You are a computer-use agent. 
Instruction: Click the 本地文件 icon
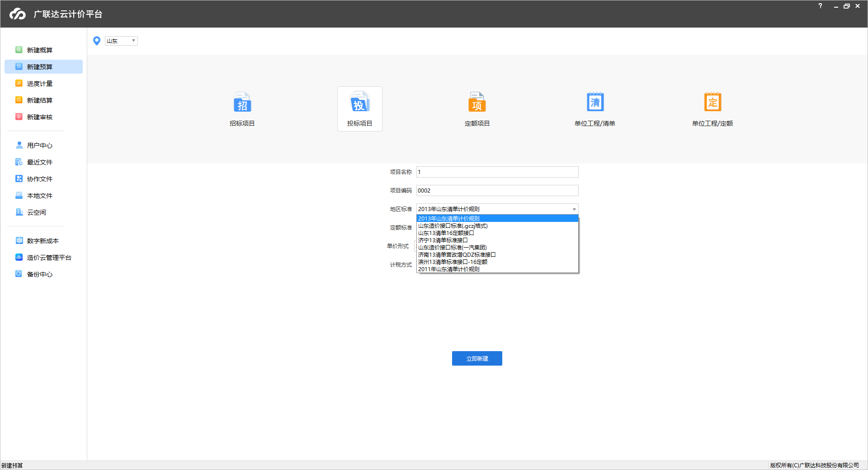pyautogui.click(x=19, y=195)
